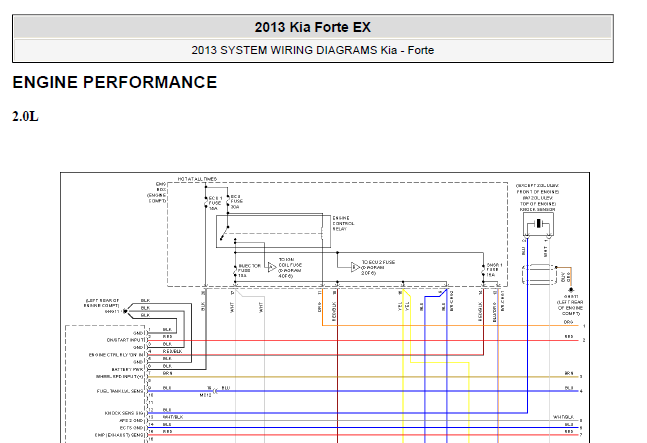Click the ground splice at left rear engine compartment
This screenshot has width=647, height=443.
coord(125,311)
